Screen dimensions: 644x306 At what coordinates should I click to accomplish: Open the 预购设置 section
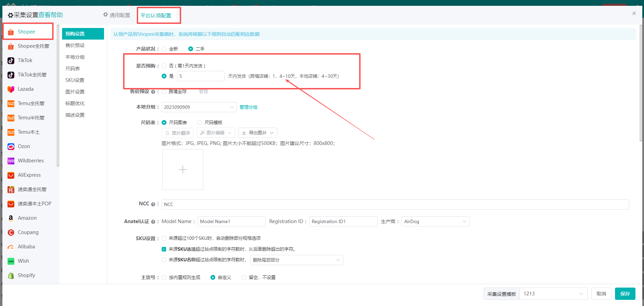(83, 34)
